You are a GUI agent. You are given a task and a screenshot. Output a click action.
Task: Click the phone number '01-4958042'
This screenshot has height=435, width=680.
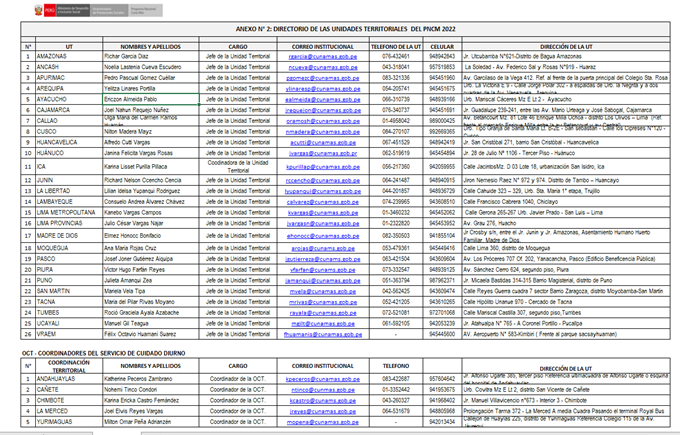396,121
